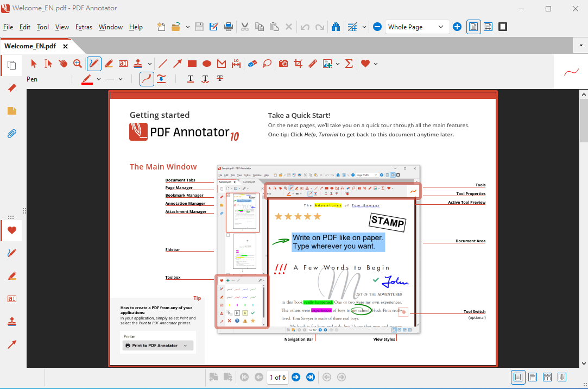588x389 pixels.
Task: Open the Whole Page zoom dropdown
Action: pyautogui.click(x=440, y=27)
